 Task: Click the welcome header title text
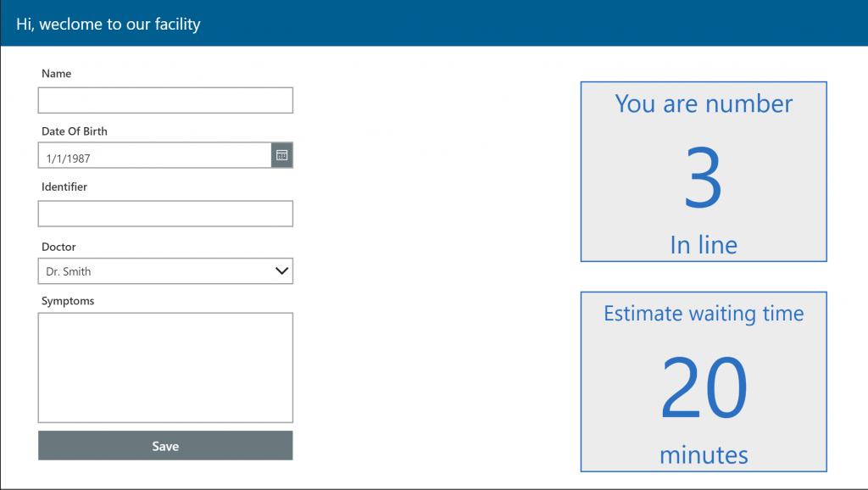click(x=108, y=24)
